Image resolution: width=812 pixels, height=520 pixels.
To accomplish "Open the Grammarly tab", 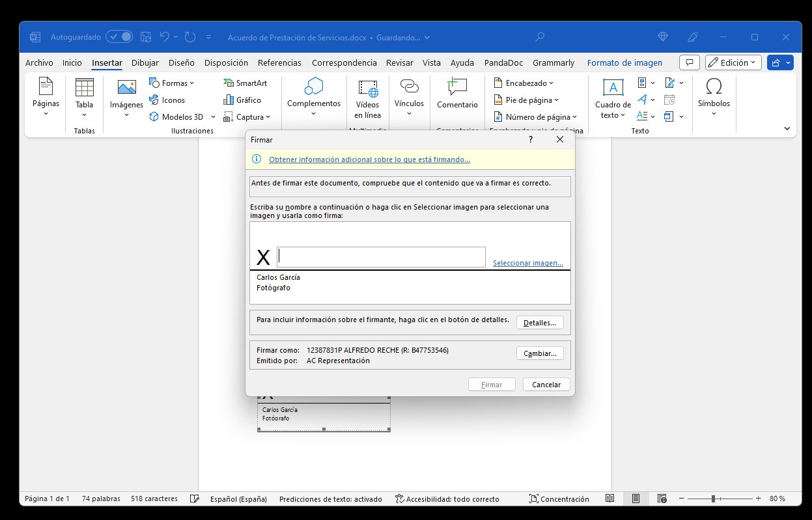I will coord(553,62).
